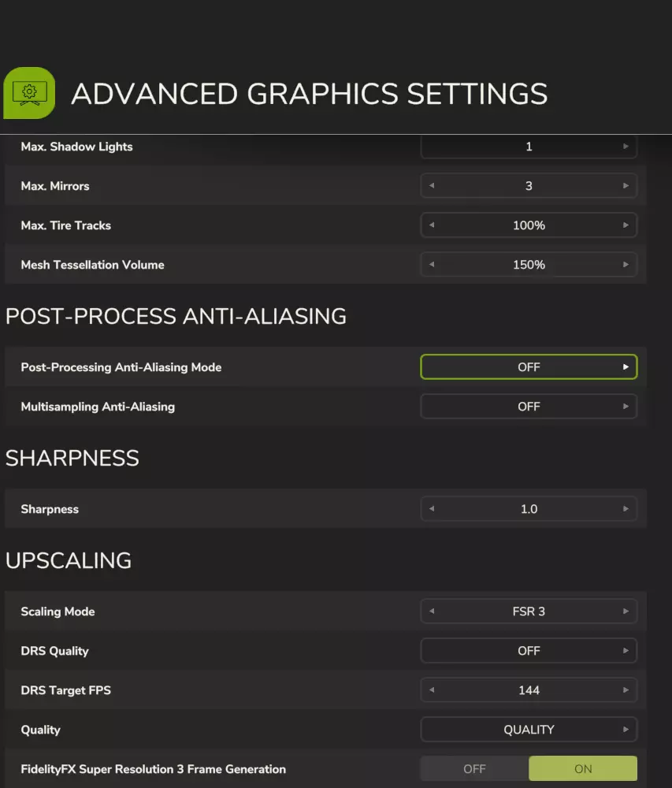Change upscaling Quality preset right arrow
This screenshot has width=672, height=788.
[x=626, y=730]
